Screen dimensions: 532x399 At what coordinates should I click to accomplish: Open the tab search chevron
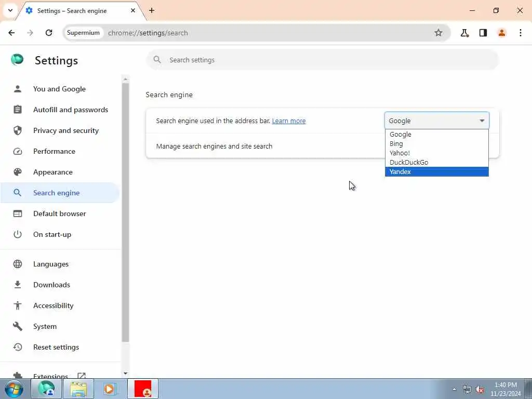(x=10, y=10)
